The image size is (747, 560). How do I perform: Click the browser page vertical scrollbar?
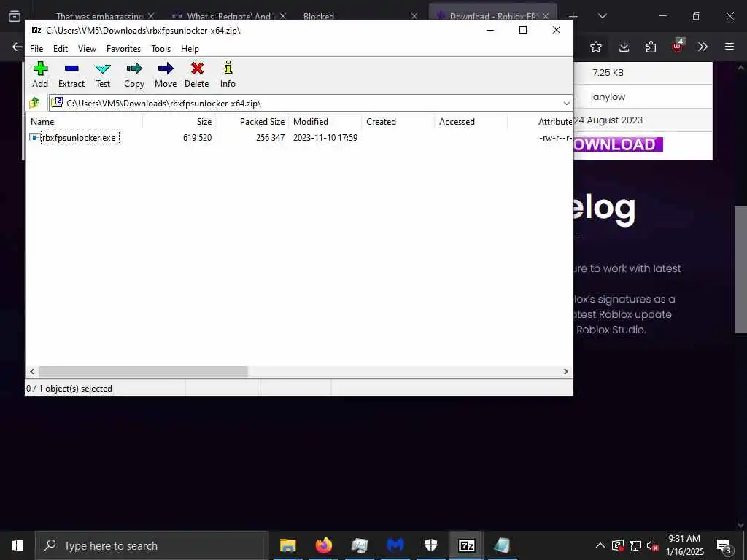pyautogui.click(x=740, y=270)
